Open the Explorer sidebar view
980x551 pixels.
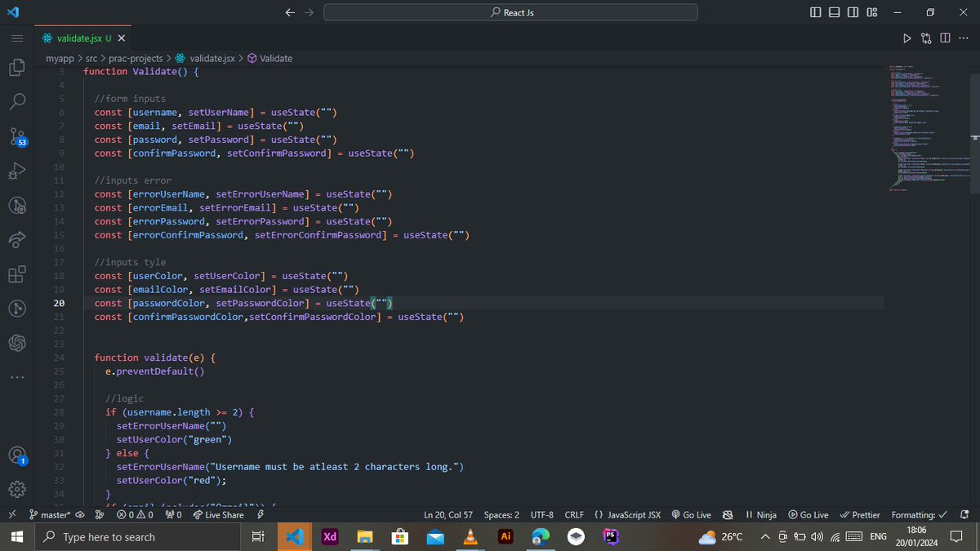click(16, 68)
